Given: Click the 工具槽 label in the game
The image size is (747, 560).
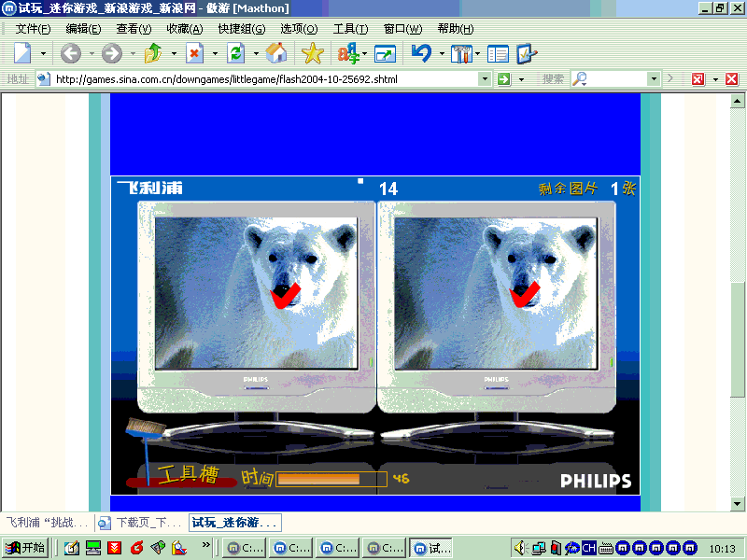Looking at the screenshot, I should tap(189, 474).
